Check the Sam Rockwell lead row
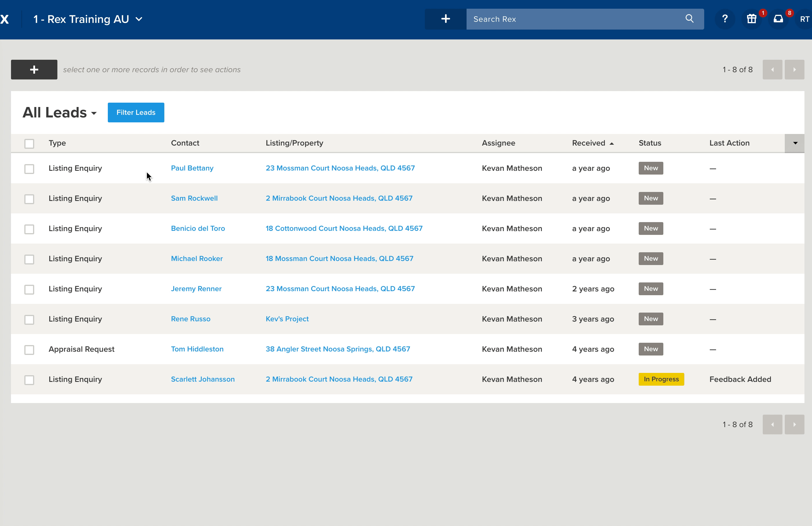This screenshot has height=526, width=812. (29, 199)
